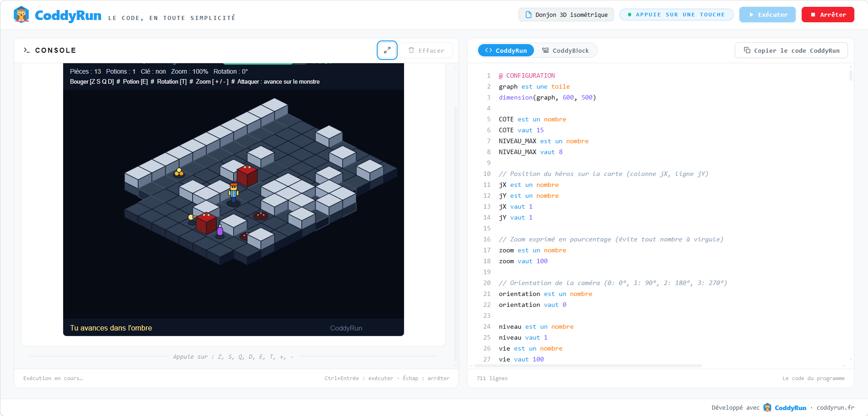Click the 'Pièces : 13' counter in the game
The height and width of the screenshot is (416, 868).
[85, 71]
